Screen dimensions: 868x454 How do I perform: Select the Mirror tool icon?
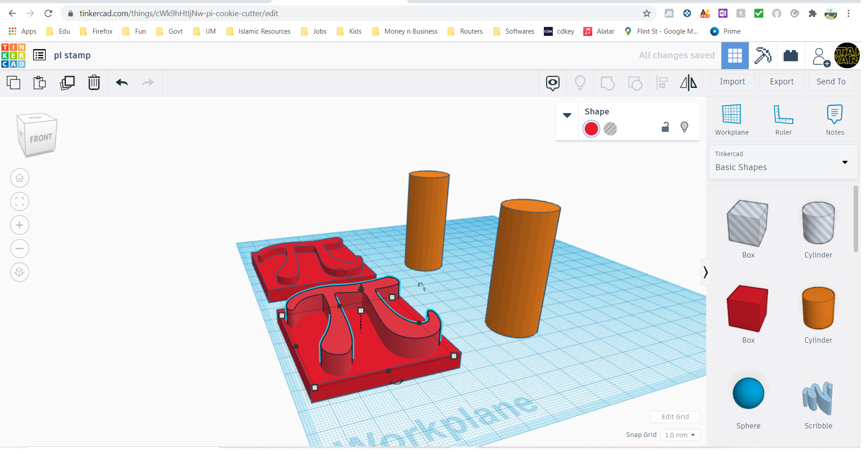tap(688, 83)
